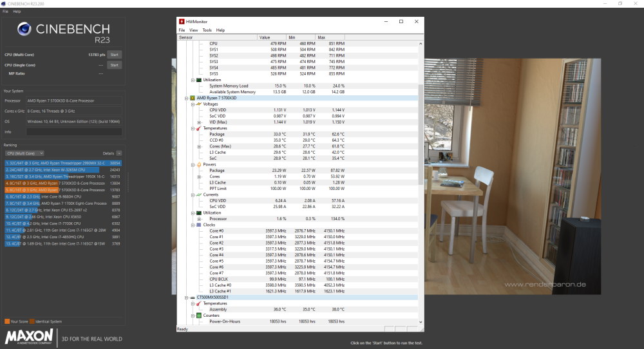644x349 pixels.
Task: Click the AMD Ryzen 7 5700X3D chip icon
Action: pos(191,98)
